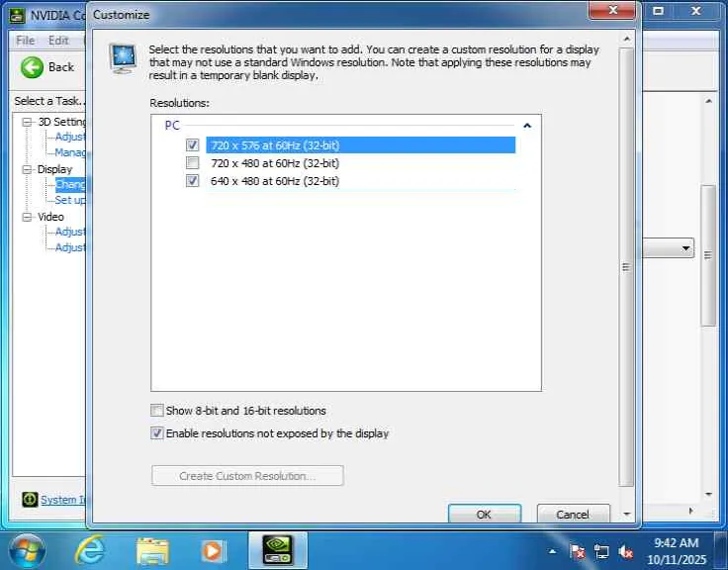Open Windows Explorer folder on taskbar
Screen dimensions: 728x570
point(152,551)
